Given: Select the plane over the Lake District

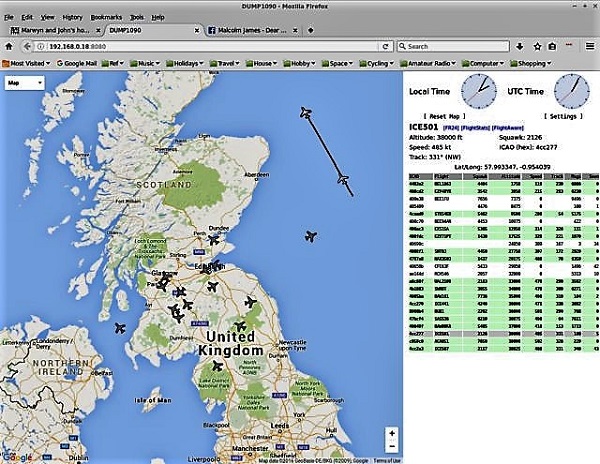Looking at the screenshot, I should [x=217, y=366].
